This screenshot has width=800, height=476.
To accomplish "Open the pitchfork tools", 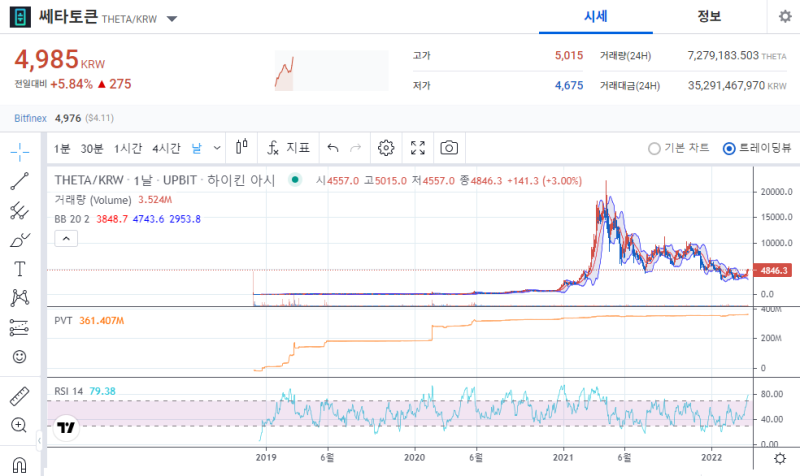I will (x=19, y=211).
